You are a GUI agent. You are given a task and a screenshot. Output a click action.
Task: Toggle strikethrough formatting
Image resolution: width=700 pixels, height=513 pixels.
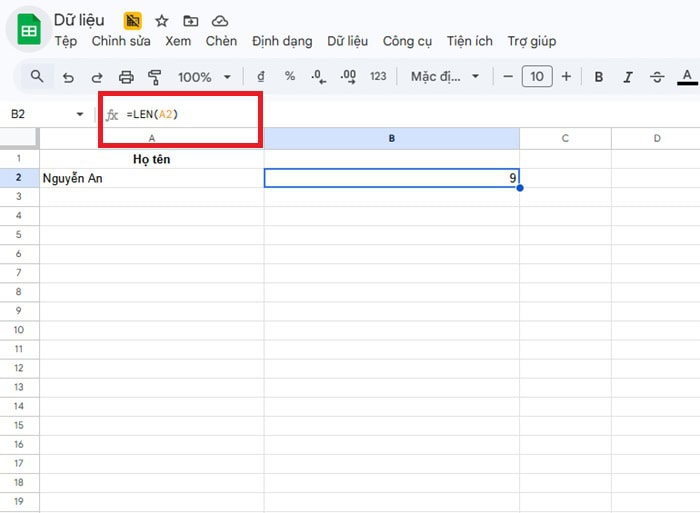pyautogui.click(x=657, y=77)
